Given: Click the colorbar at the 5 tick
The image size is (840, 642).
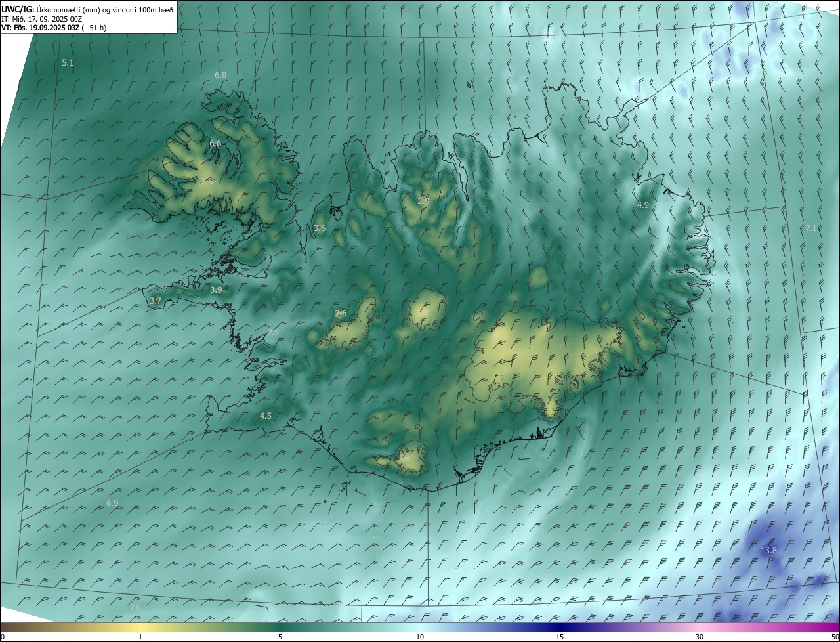Looking at the screenshot, I should coord(280,637).
